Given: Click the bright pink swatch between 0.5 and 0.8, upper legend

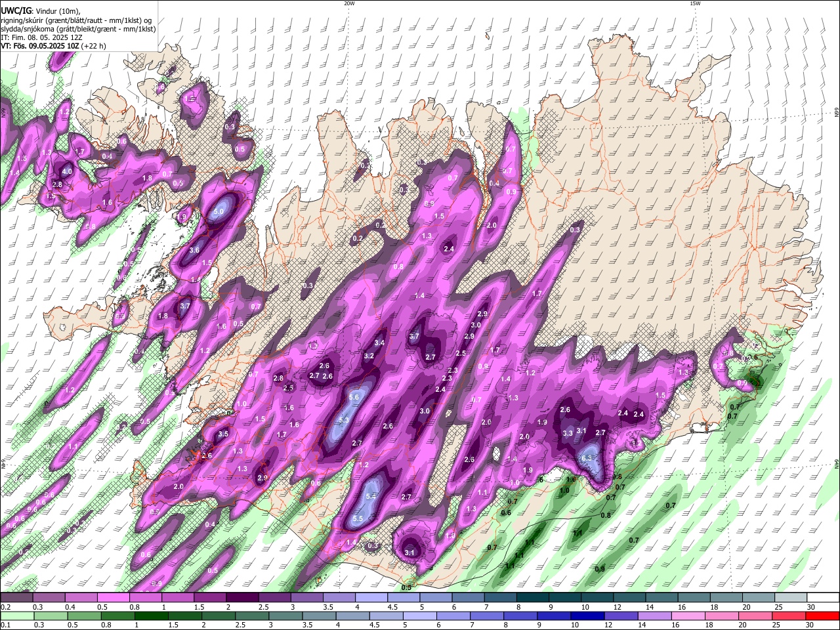Looking at the screenshot, I should [113, 598].
